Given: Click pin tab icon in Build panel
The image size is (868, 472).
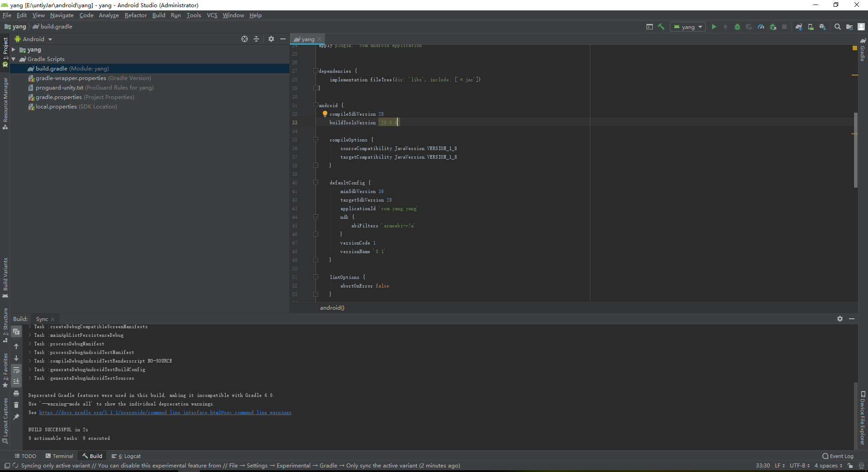Looking at the screenshot, I should (x=16, y=417).
